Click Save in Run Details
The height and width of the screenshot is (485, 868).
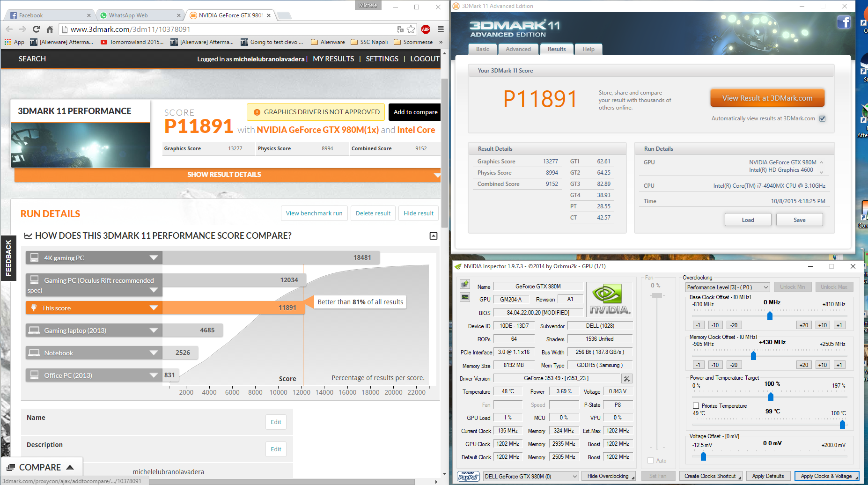pyautogui.click(x=800, y=220)
